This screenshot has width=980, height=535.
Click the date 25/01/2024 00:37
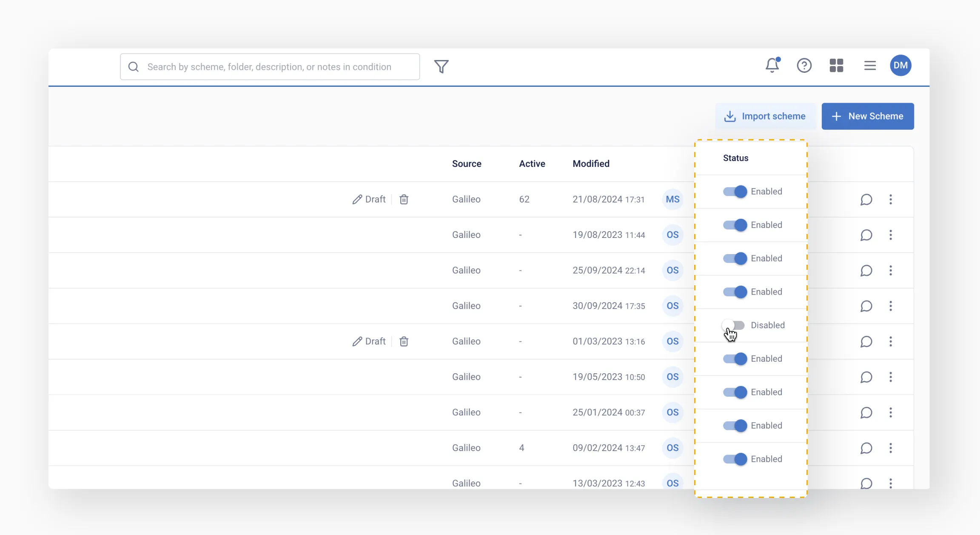(x=609, y=412)
